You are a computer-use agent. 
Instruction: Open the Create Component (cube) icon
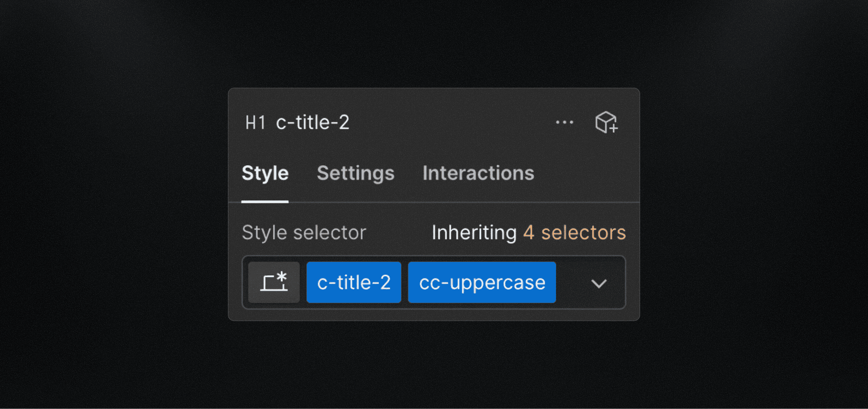tap(606, 122)
